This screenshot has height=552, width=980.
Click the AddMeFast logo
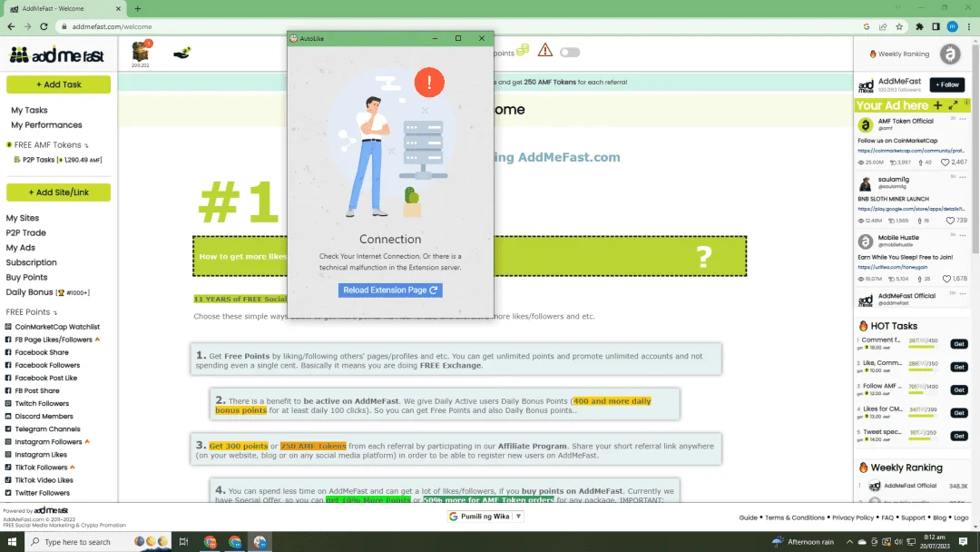(57, 55)
